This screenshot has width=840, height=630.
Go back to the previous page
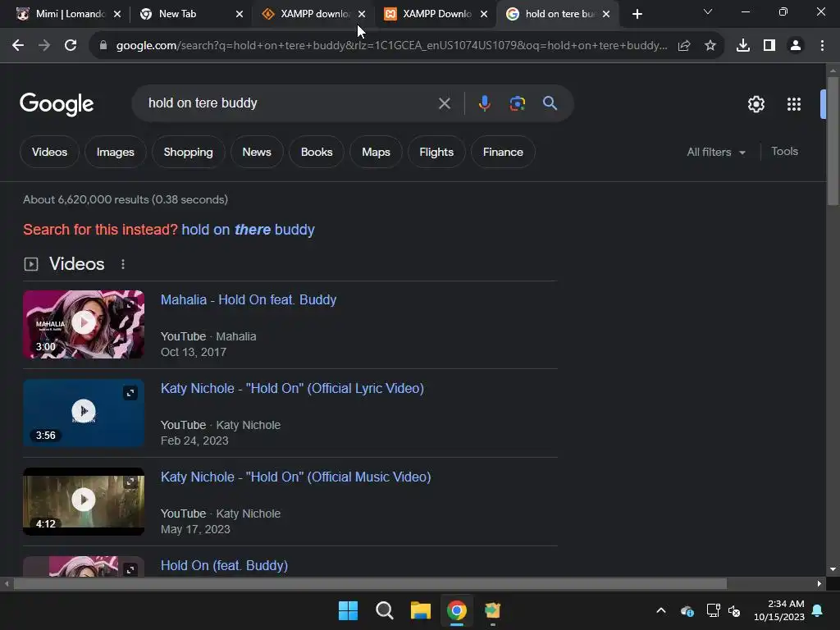coord(18,46)
